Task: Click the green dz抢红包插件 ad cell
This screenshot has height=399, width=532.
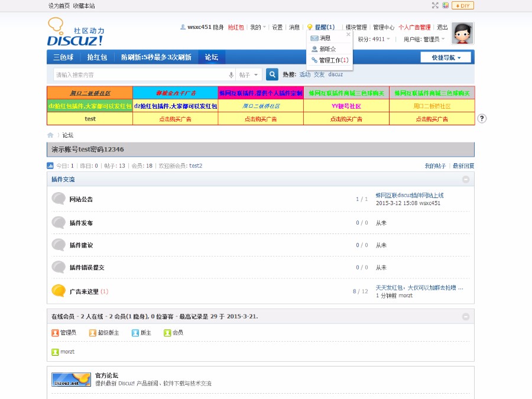Action: pos(90,106)
